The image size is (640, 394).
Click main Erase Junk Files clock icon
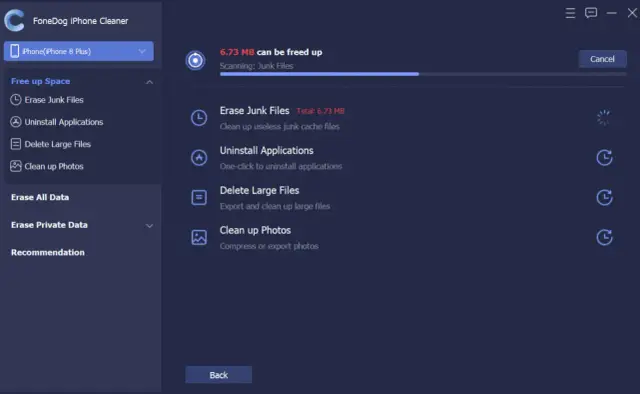[x=199, y=118]
